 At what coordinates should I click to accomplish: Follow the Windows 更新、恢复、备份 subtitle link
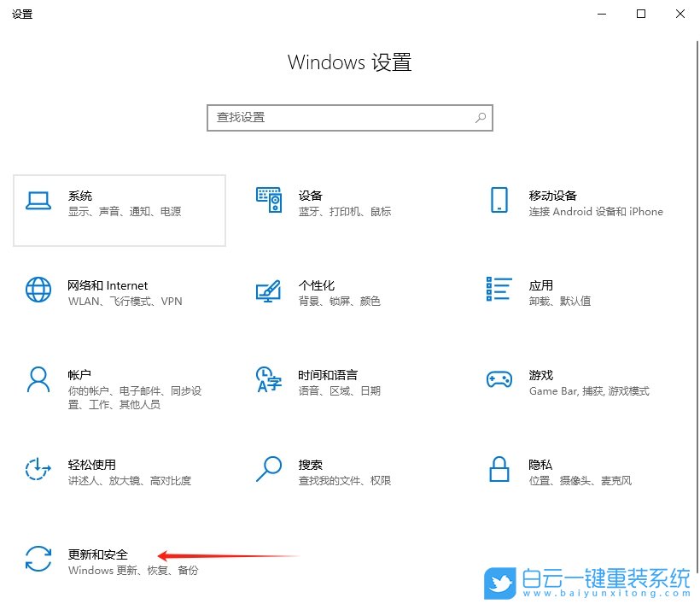(x=125, y=570)
